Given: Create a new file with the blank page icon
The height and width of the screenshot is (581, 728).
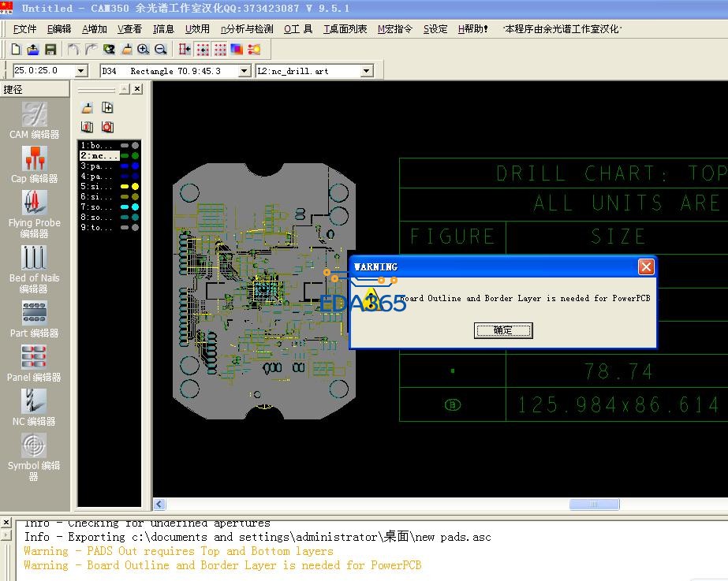Looking at the screenshot, I should click(17, 49).
